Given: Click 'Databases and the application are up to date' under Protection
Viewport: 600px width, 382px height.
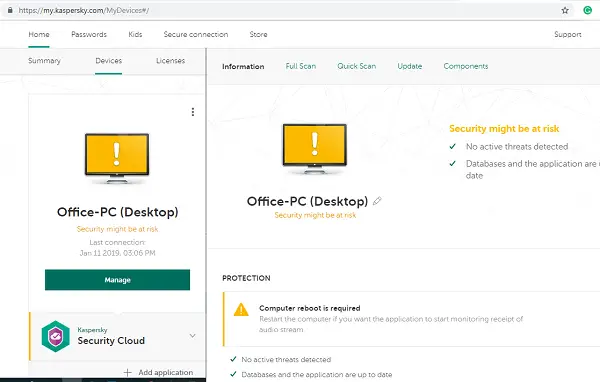Looking at the screenshot, I should (317, 375).
